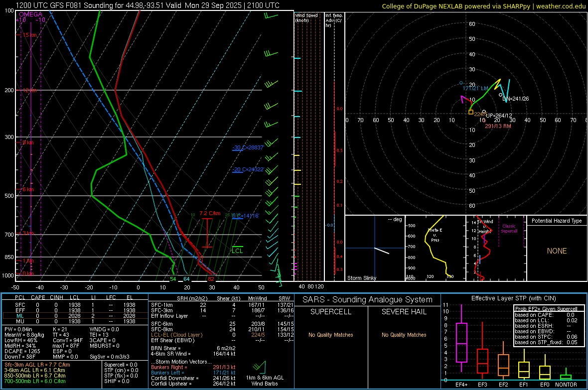Select the SFC-1km SRH row

(222, 305)
